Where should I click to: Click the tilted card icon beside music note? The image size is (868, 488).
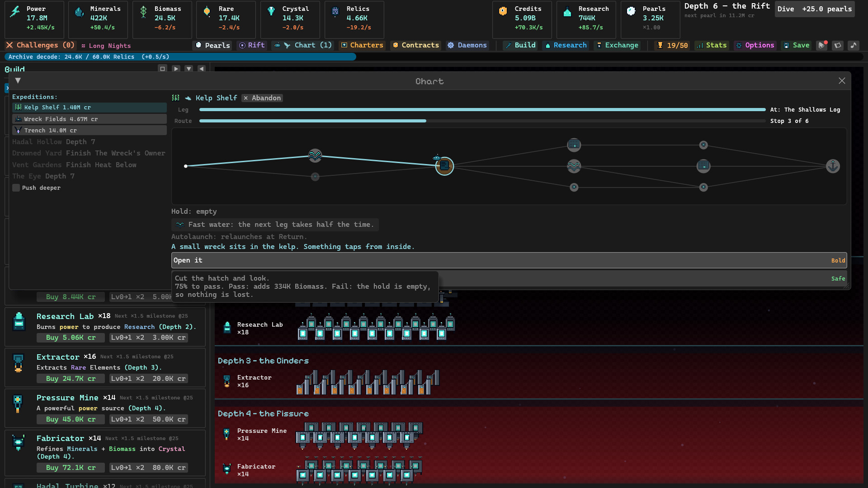(838, 45)
